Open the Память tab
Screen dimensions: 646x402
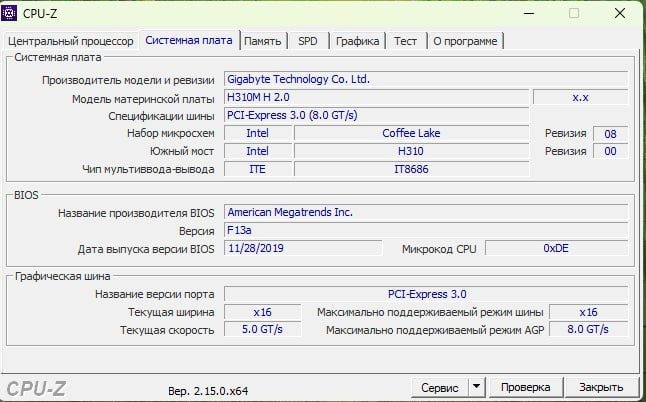(263, 41)
